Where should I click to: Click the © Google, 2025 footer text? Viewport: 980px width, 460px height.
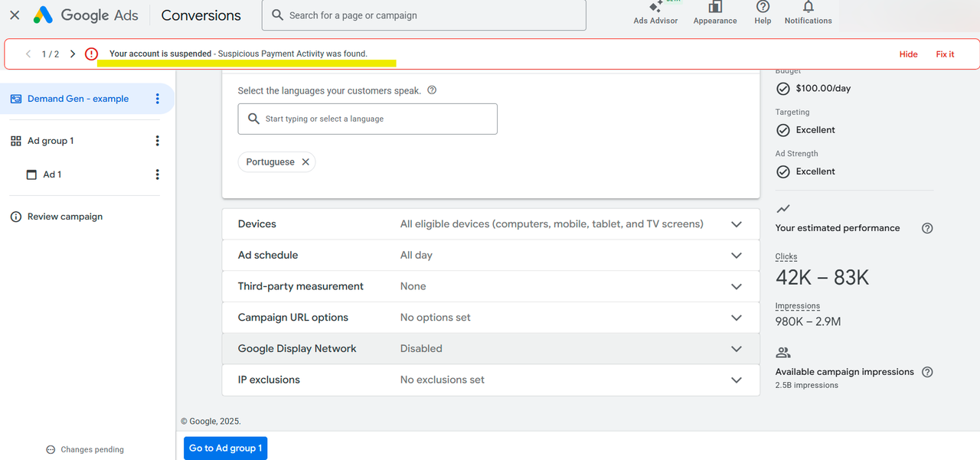211,421
